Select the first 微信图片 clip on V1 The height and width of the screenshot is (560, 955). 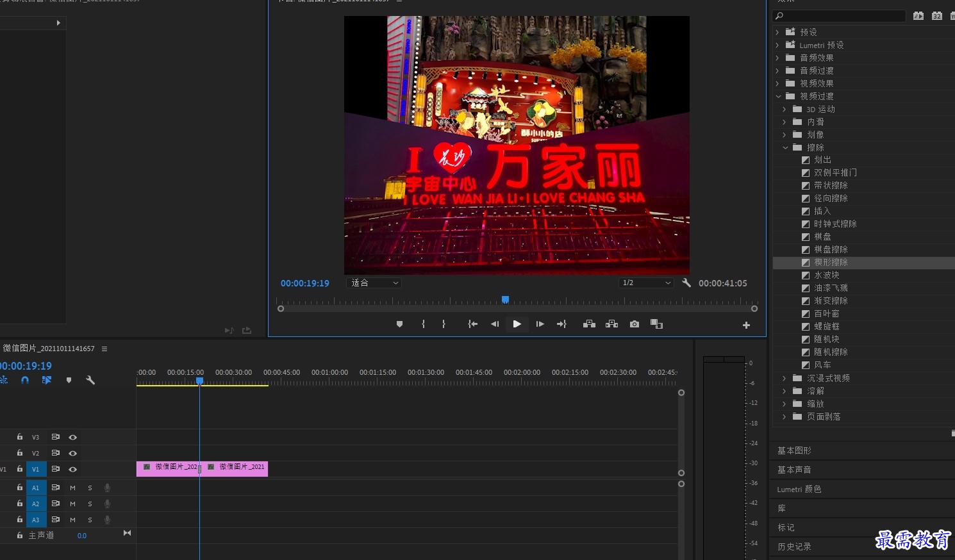click(x=168, y=469)
